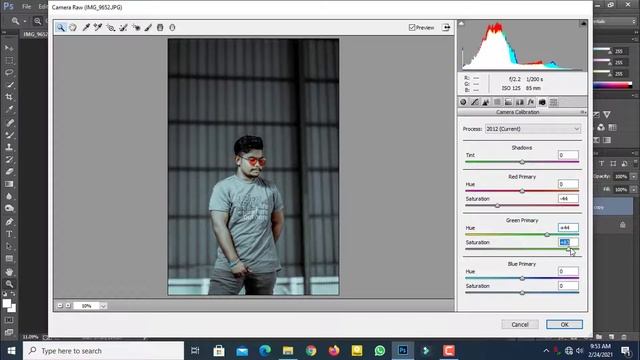Select the Lasso tool in Photoshop toolbar
This screenshot has width=640, height=360.
tap(9, 73)
